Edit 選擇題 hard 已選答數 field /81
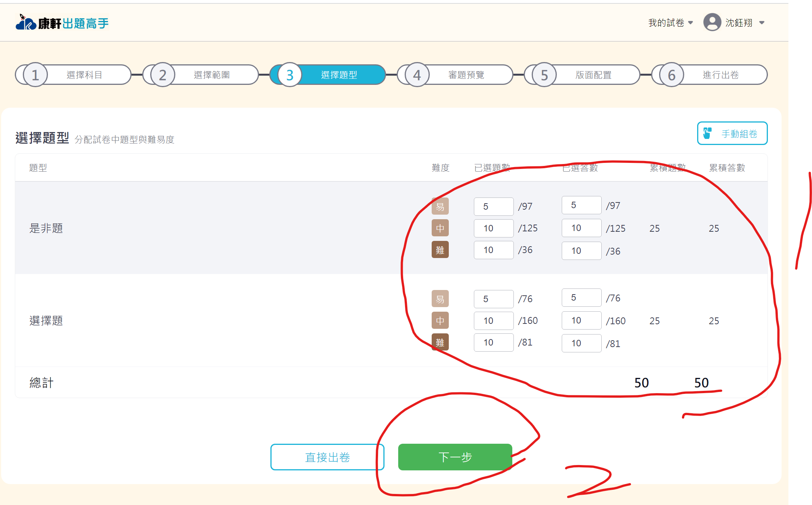 (x=582, y=343)
